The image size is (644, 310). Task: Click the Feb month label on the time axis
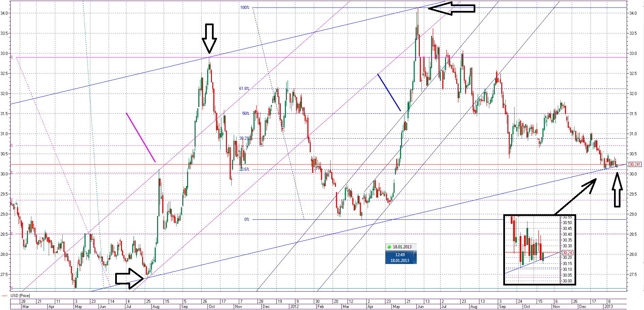point(321,307)
